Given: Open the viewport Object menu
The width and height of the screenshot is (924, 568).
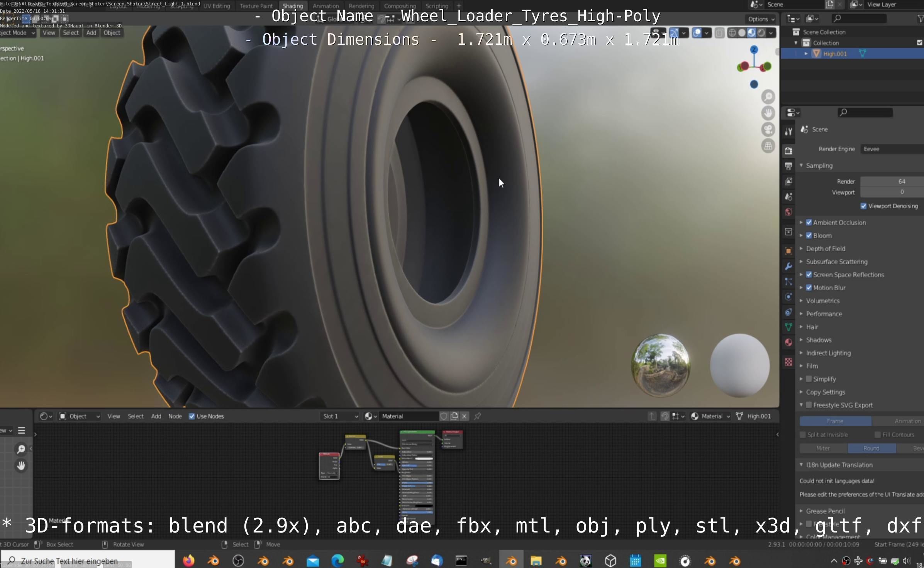Looking at the screenshot, I should 112,33.
